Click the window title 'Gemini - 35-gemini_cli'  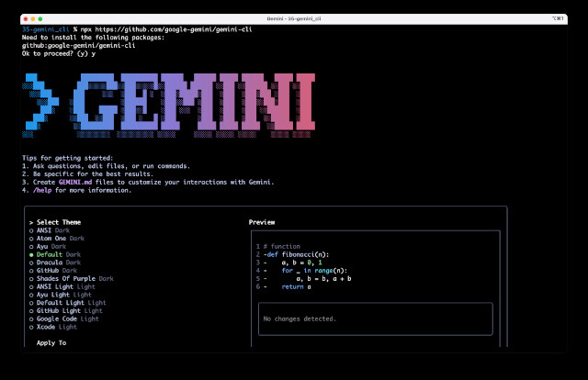(x=294, y=18)
